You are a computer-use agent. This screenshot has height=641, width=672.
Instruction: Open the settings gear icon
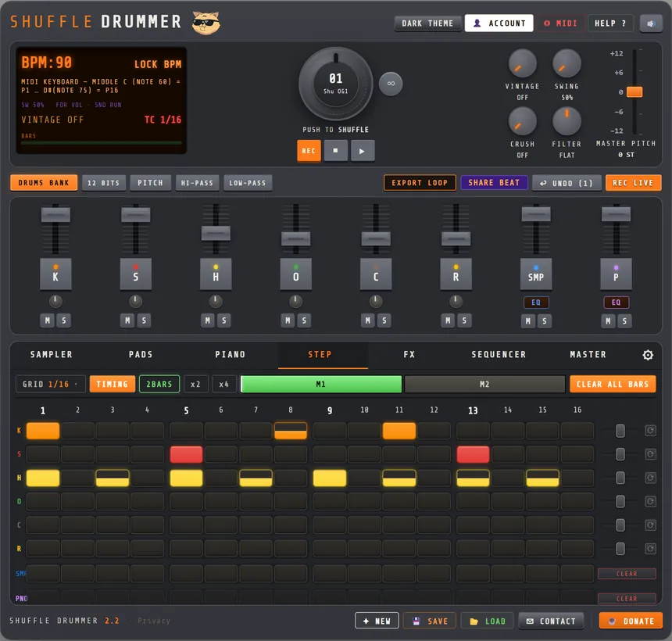[x=648, y=355]
